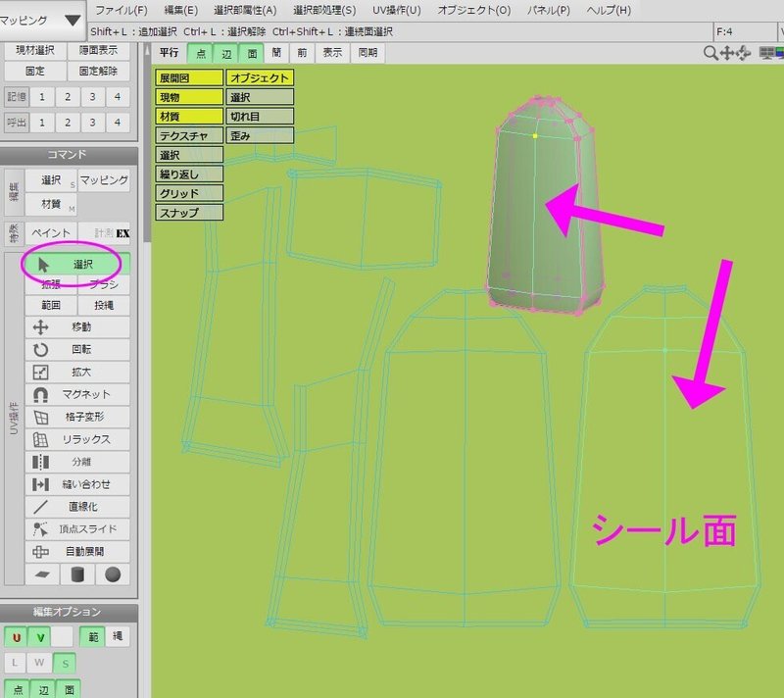
Task: Toggle the S edit option
Action: (x=65, y=664)
